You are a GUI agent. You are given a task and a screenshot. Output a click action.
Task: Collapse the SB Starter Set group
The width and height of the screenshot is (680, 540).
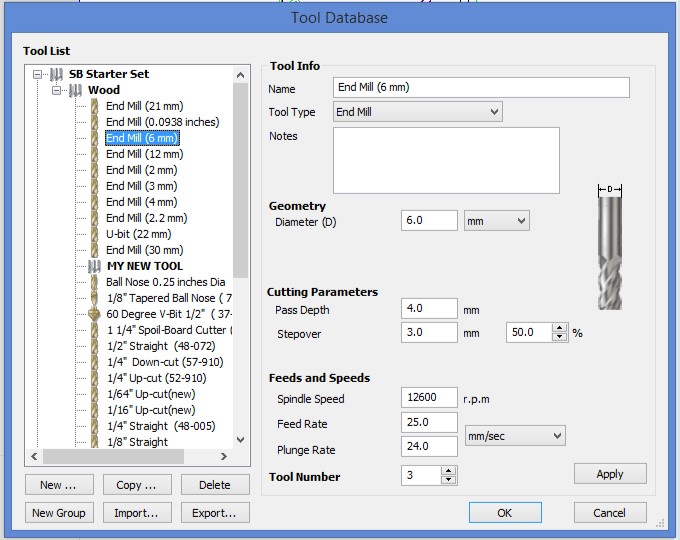tap(38, 75)
